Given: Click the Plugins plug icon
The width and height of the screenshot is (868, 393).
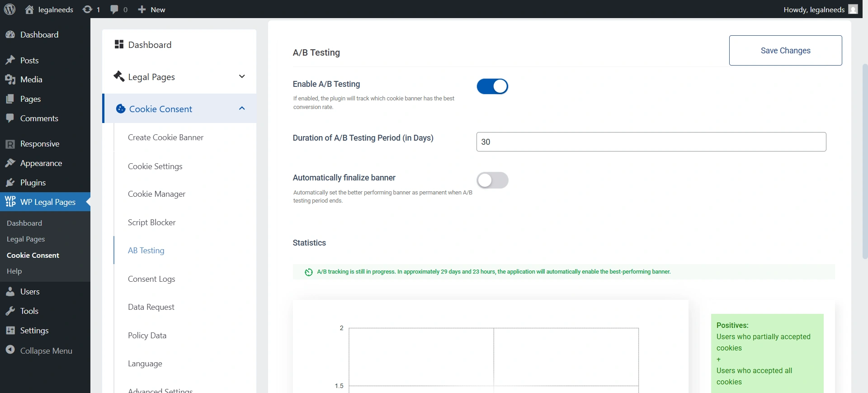Looking at the screenshot, I should point(10,183).
